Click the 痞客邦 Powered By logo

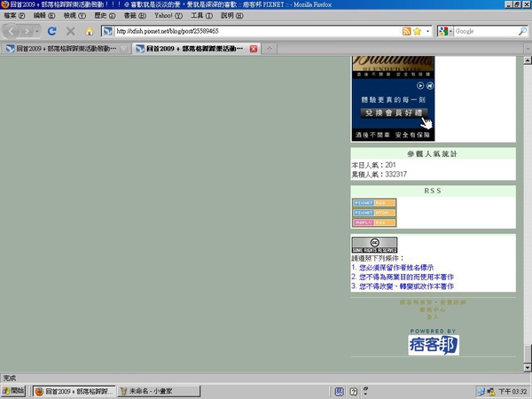click(434, 345)
